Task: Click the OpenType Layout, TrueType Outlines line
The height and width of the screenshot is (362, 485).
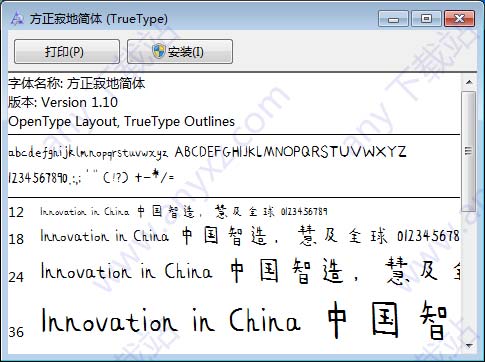Action: coord(121,121)
